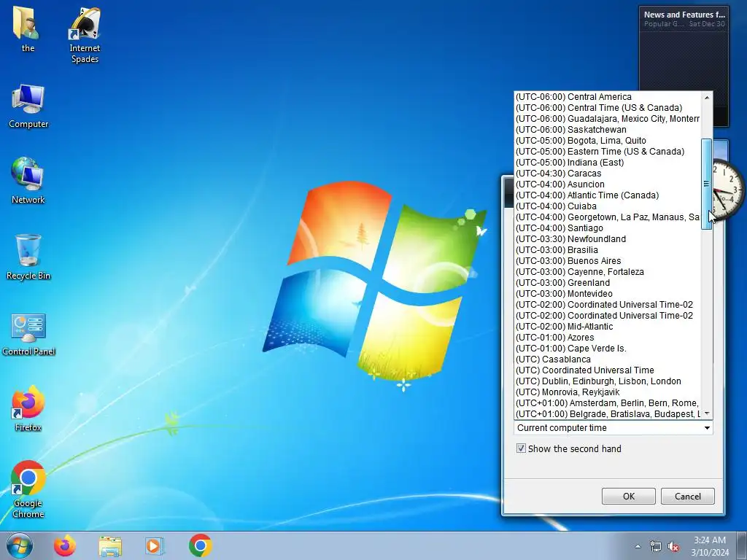This screenshot has width=747, height=560.
Task: Select Atlantic Time (Canada)
Action: click(608, 195)
